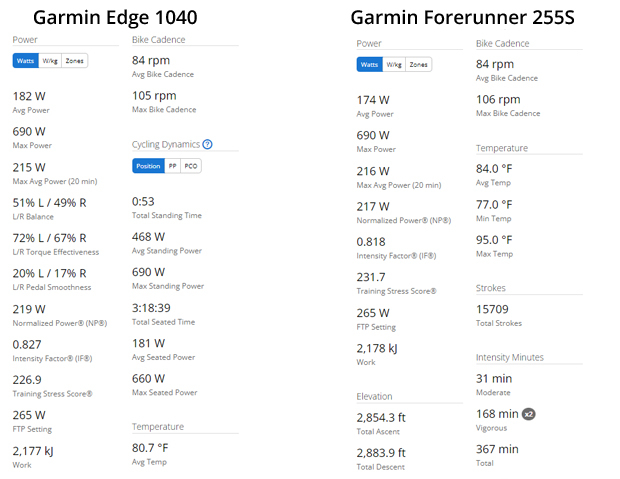Open the Cycling Dynamics help icon
The image size is (620, 479).
pyautogui.click(x=207, y=144)
